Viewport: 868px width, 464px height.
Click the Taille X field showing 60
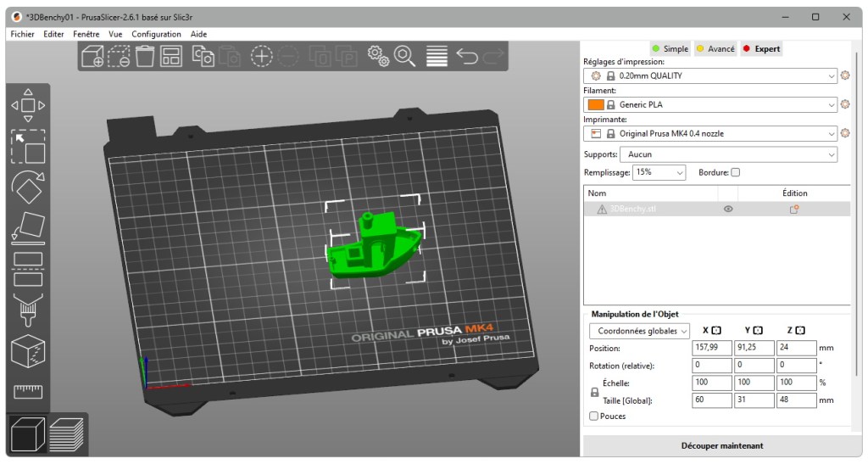712,400
